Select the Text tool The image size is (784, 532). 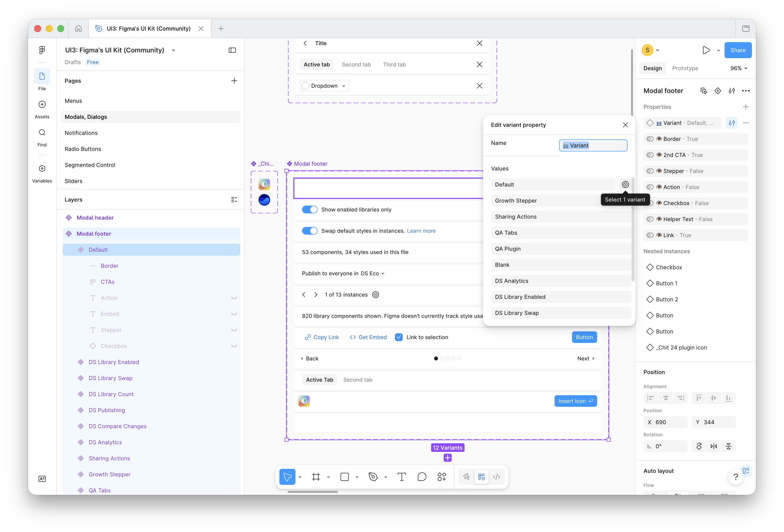click(402, 477)
